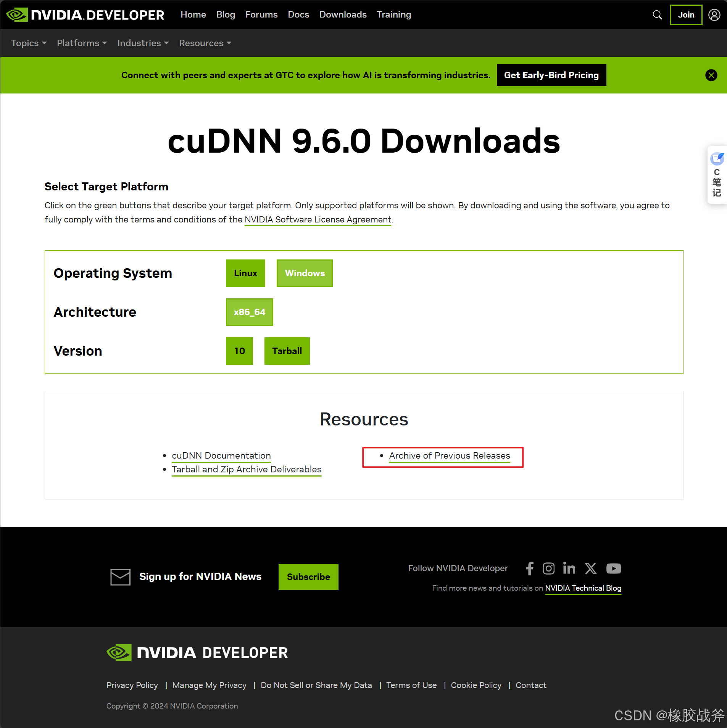Click the Join button
Image resolution: width=727 pixels, height=728 pixels.
click(686, 15)
